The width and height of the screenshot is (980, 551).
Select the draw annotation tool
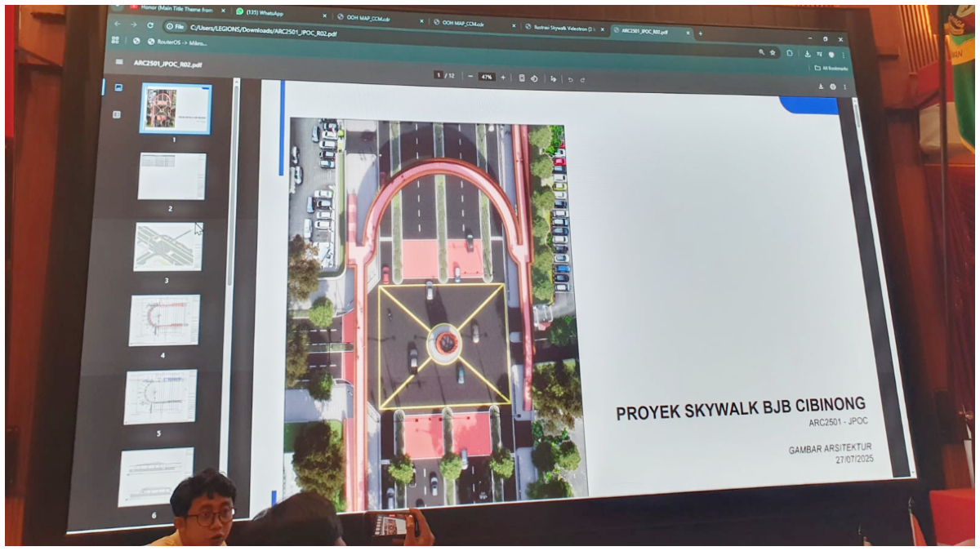(x=554, y=79)
